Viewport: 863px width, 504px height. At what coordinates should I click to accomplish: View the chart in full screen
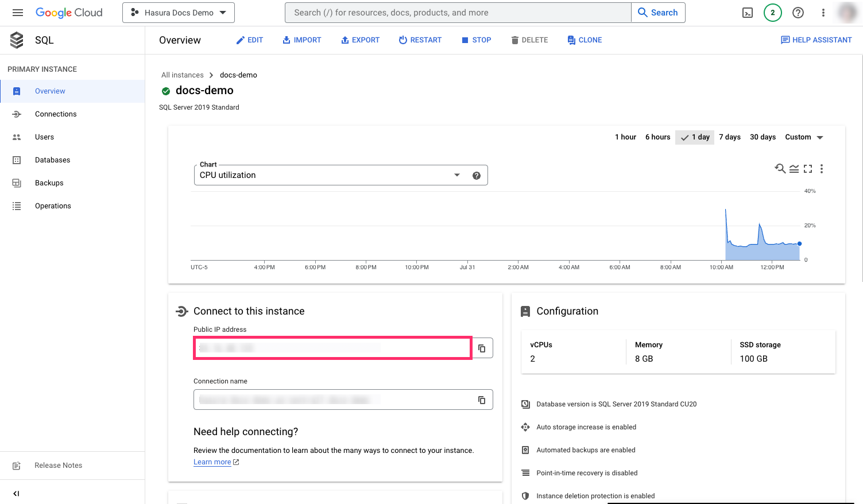coord(808,169)
